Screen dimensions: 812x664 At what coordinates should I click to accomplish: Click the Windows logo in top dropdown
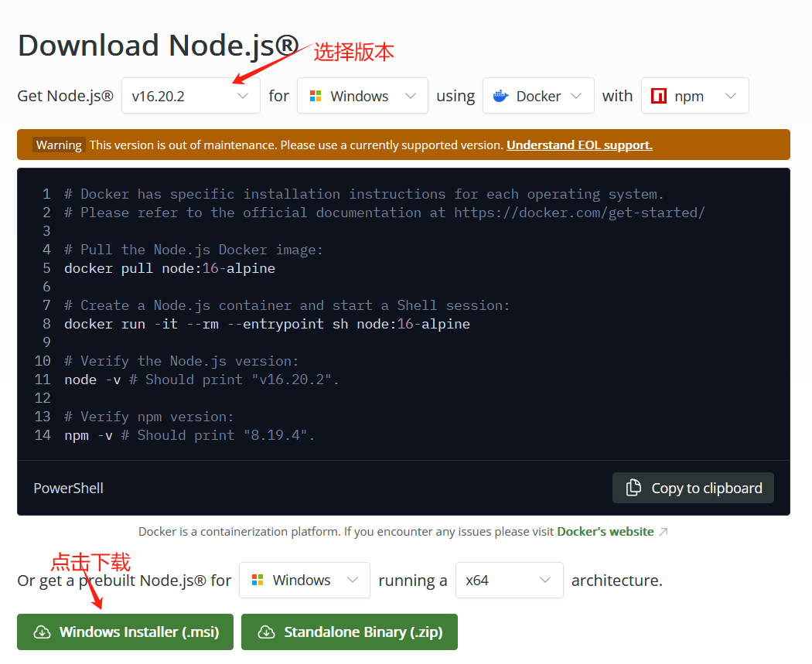click(316, 96)
